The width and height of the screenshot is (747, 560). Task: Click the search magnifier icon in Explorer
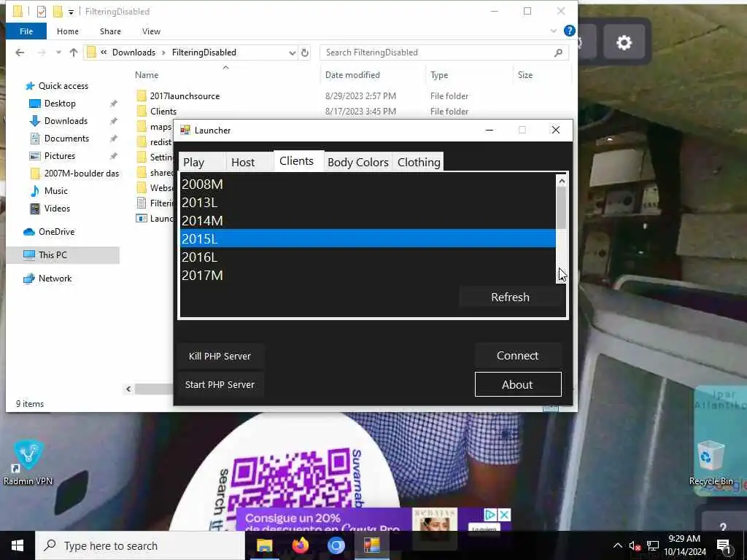tap(558, 52)
